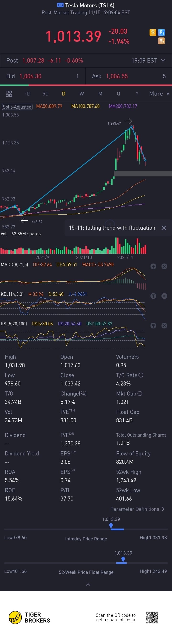Image resolution: width=172 pixels, height=644 pixels.
Task: Tap the Scan the QR code text
Action: 116,618
